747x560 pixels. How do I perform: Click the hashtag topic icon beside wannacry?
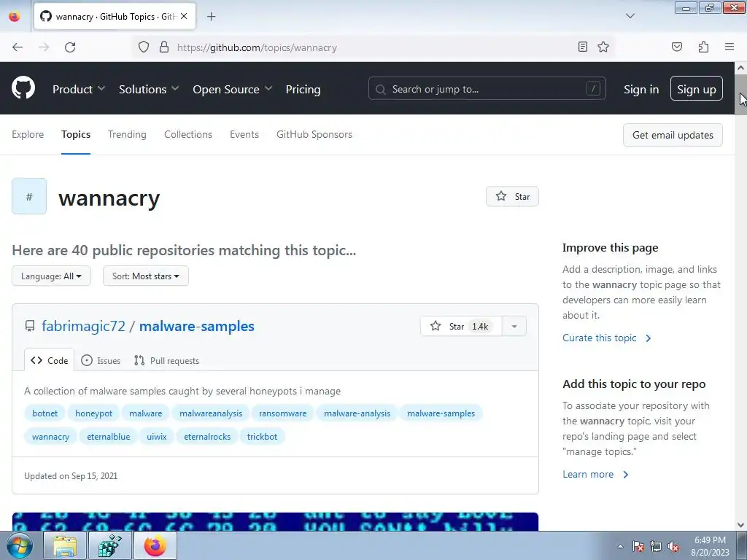(x=29, y=196)
